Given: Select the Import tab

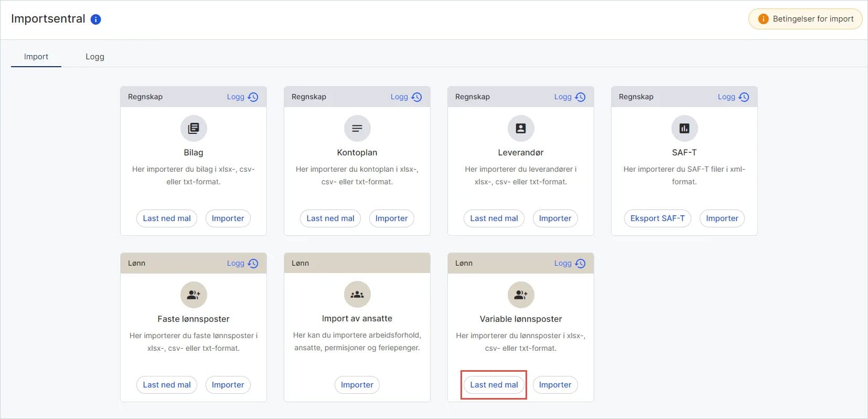Looking at the screenshot, I should [36, 57].
